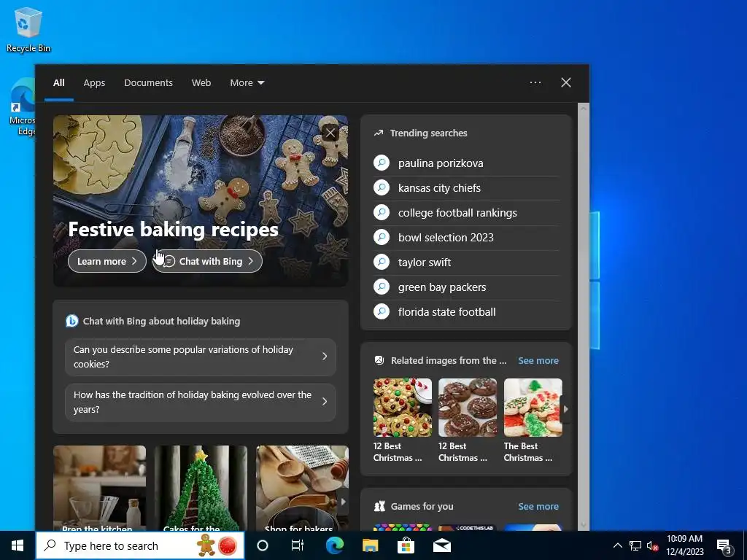This screenshot has width=747, height=560.
Task: Switch to the Documents tab
Action: point(148,83)
